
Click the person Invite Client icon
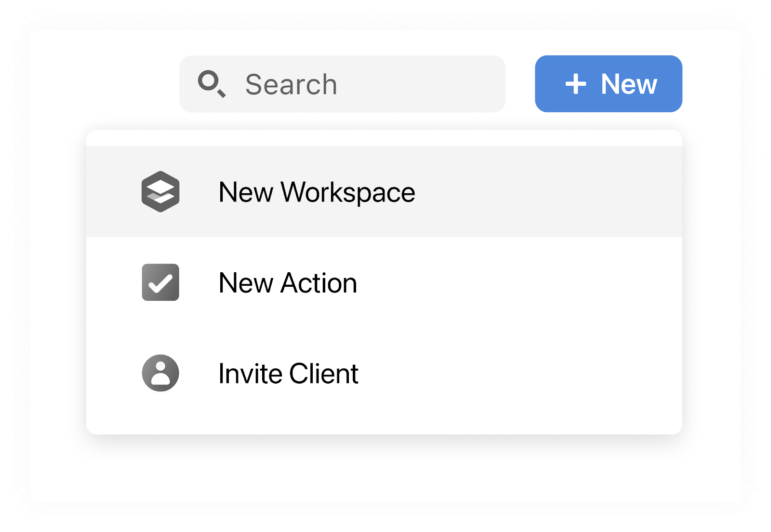point(160,373)
